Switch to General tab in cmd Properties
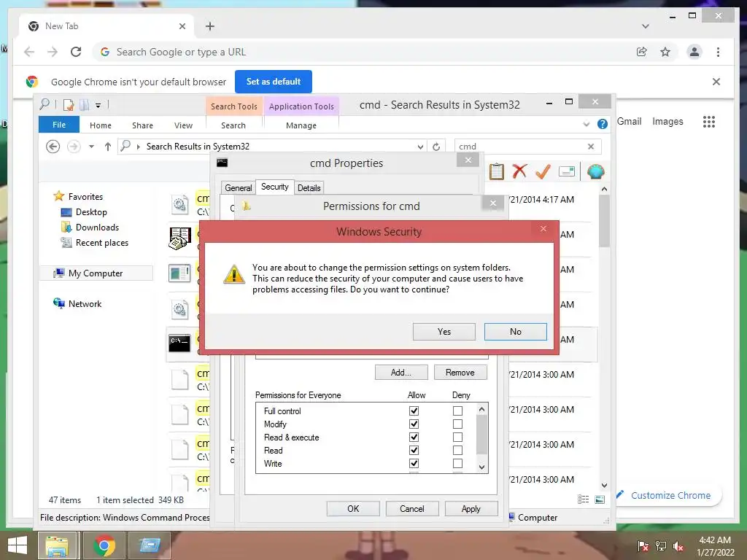 coord(239,187)
